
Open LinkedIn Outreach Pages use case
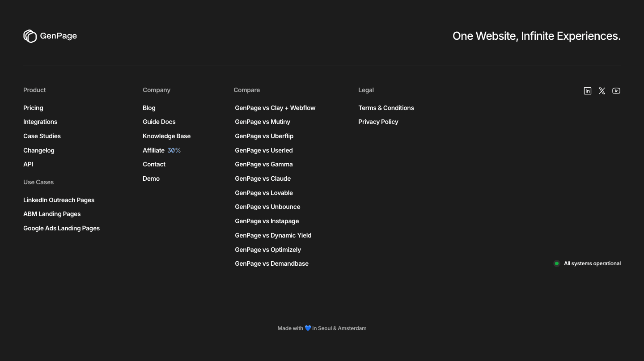[59, 200]
